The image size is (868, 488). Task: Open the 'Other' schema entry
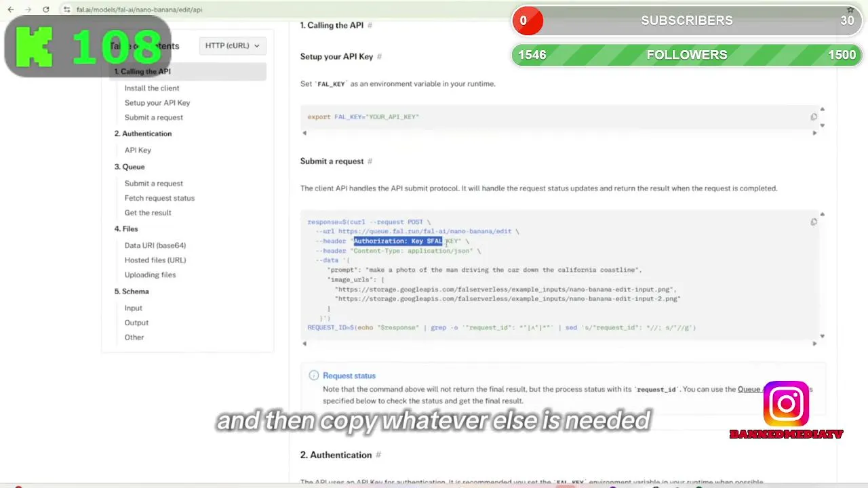(134, 338)
